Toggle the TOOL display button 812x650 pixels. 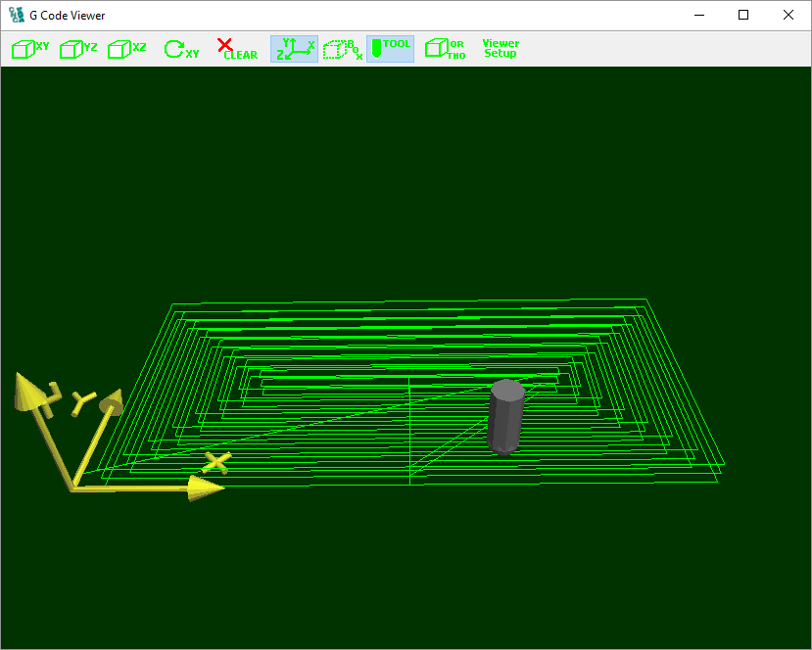(390, 49)
